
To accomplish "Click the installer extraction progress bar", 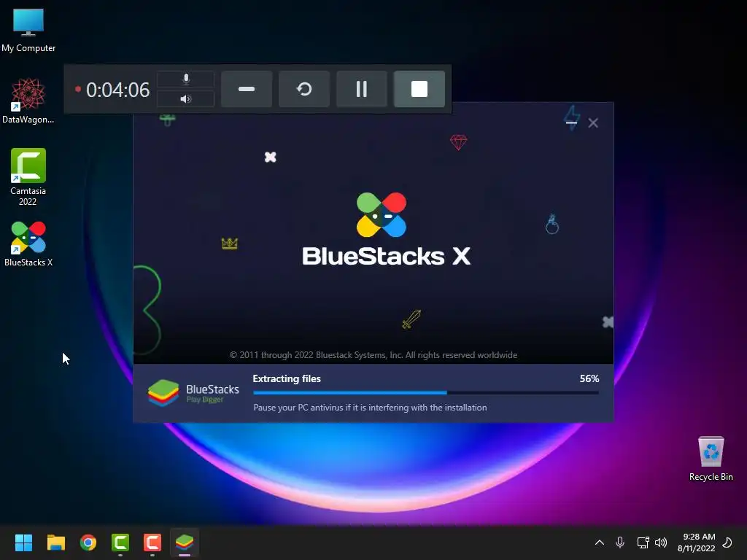I will coord(426,393).
